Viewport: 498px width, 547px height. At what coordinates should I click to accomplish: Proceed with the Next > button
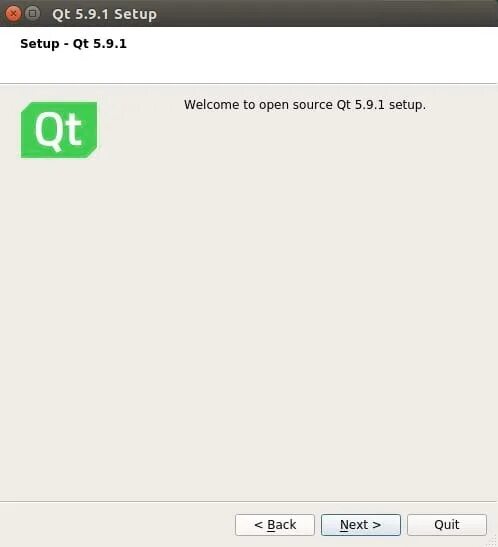coord(361,525)
